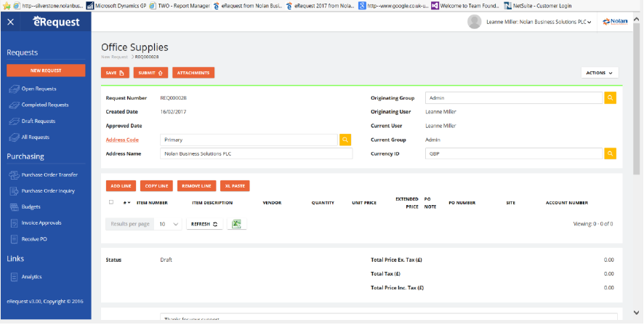The image size is (644, 325).
Task: Click the Originating Group search icon
Action: click(610, 97)
